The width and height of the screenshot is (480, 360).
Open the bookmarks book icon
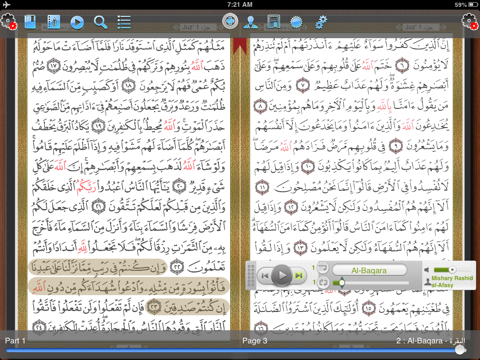[x=30, y=22]
